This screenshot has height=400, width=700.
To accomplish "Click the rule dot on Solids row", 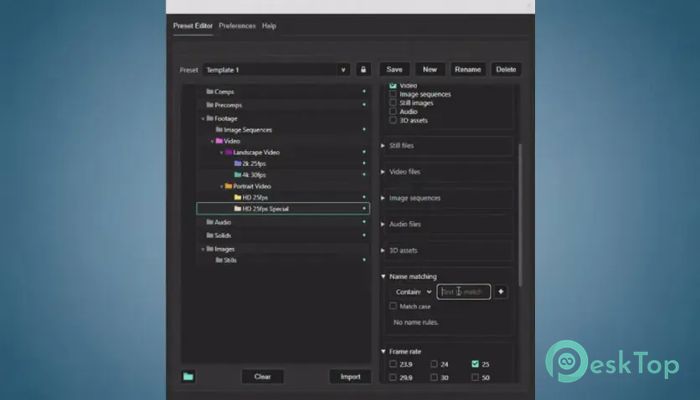I will click(364, 235).
